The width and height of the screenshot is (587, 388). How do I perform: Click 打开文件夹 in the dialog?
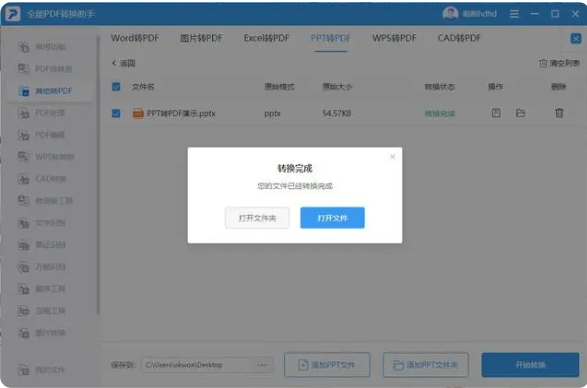coord(257,218)
